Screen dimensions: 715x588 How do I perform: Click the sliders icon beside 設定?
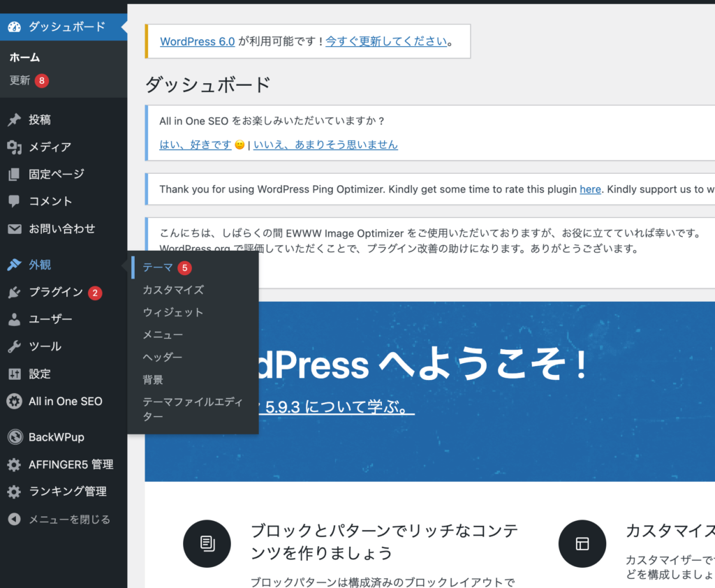pos(14,374)
